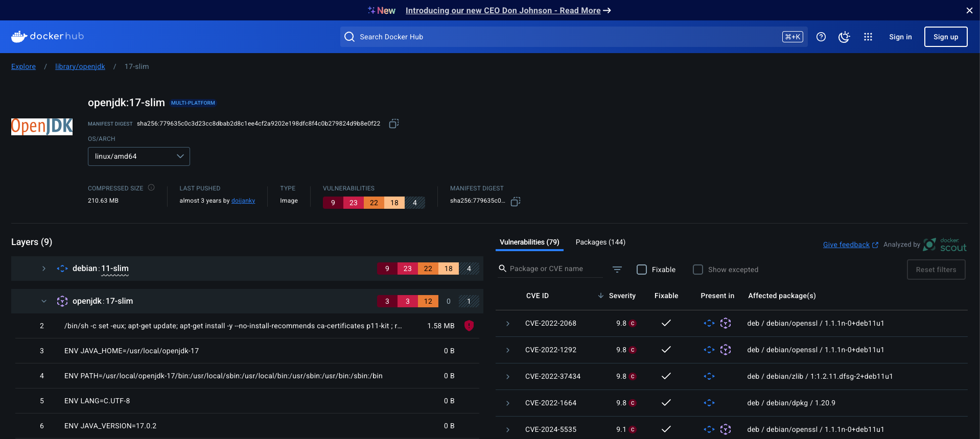Open the linux/amd64 OS/ARCH dropdown
The width and height of the screenshot is (980, 439).
[139, 156]
